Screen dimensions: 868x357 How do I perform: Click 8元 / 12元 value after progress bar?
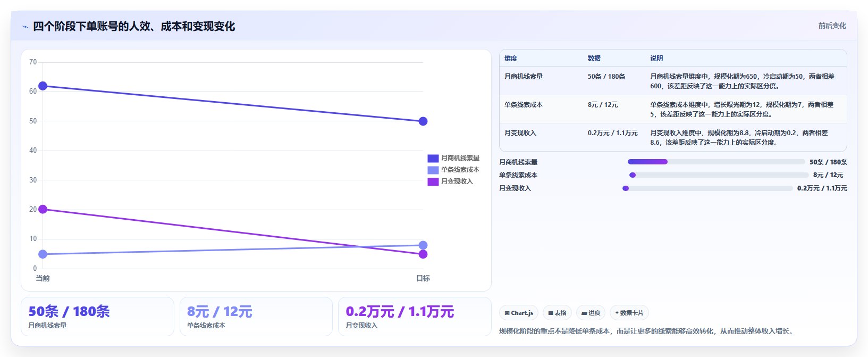coord(828,175)
